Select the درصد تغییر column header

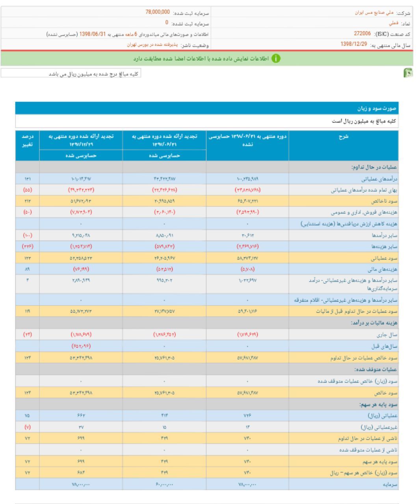click(27, 139)
